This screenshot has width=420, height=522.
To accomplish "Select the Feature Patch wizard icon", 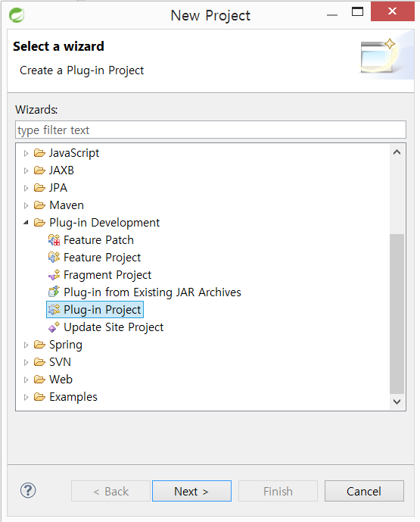I will 54,240.
